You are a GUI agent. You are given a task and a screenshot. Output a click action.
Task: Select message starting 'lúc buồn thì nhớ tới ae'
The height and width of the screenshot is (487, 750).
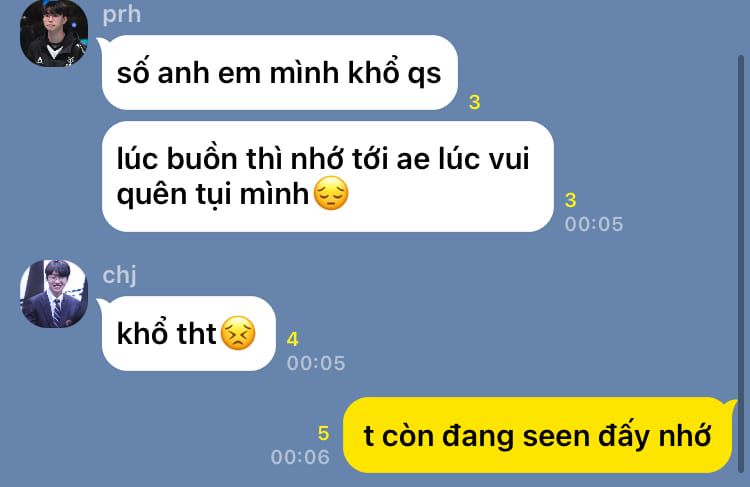[328, 177]
